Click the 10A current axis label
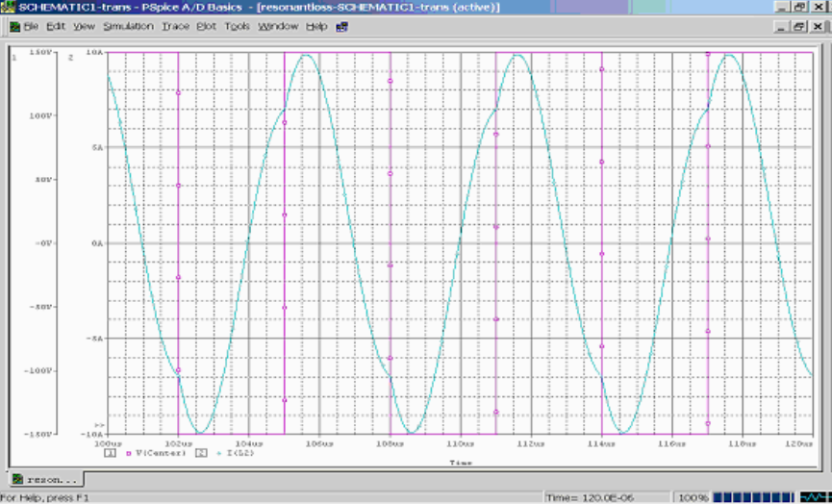This screenshot has width=832, height=504. (x=93, y=53)
